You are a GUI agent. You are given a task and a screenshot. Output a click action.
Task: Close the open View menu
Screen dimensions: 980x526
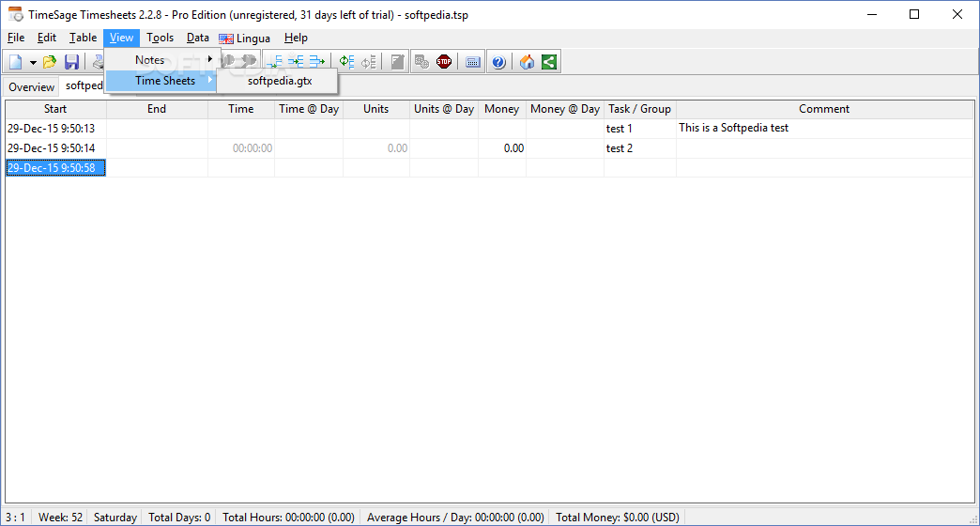click(121, 38)
